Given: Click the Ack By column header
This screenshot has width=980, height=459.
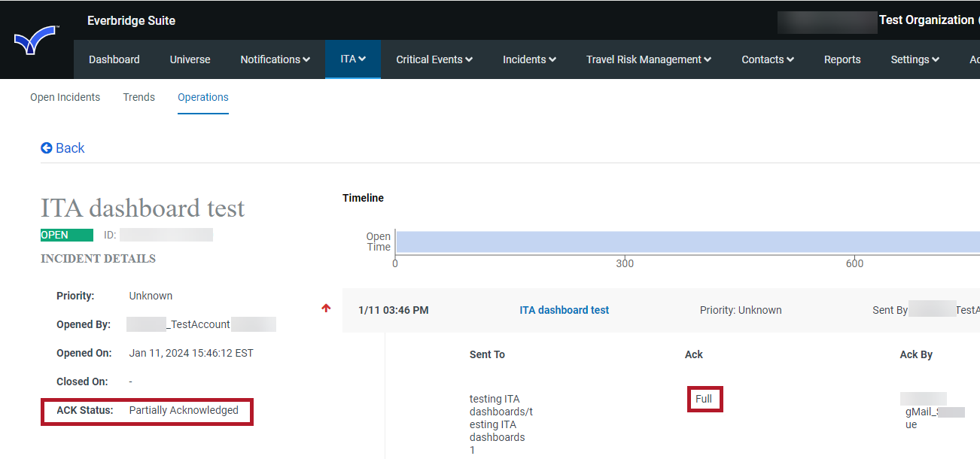Looking at the screenshot, I should [x=916, y=354].
